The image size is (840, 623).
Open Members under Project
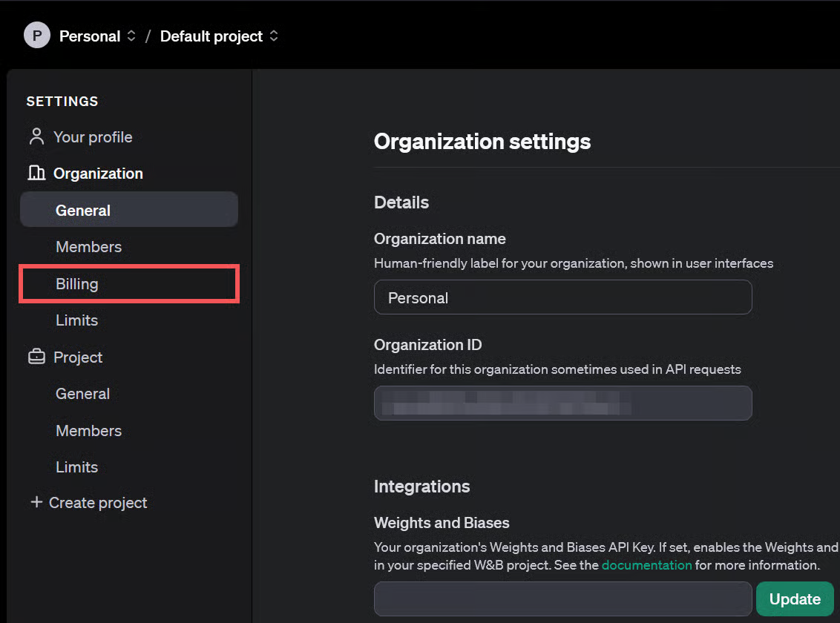(88, 431)
